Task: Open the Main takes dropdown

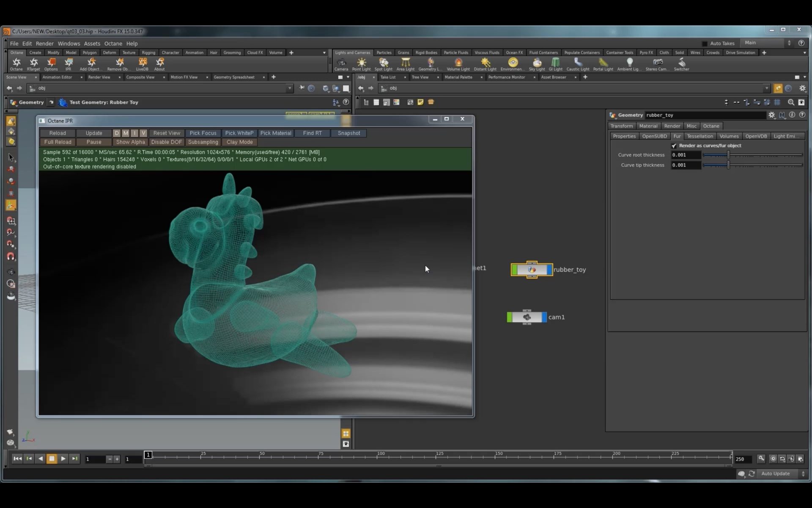Action: point(767,43)
